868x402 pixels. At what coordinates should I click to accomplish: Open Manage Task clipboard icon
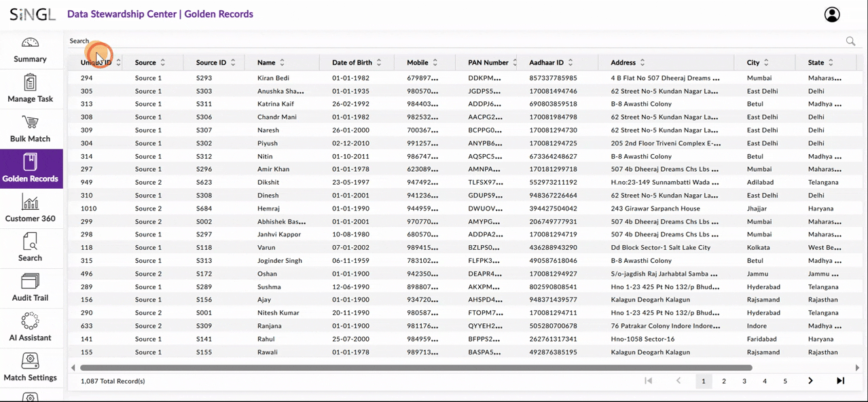(31, 83)
